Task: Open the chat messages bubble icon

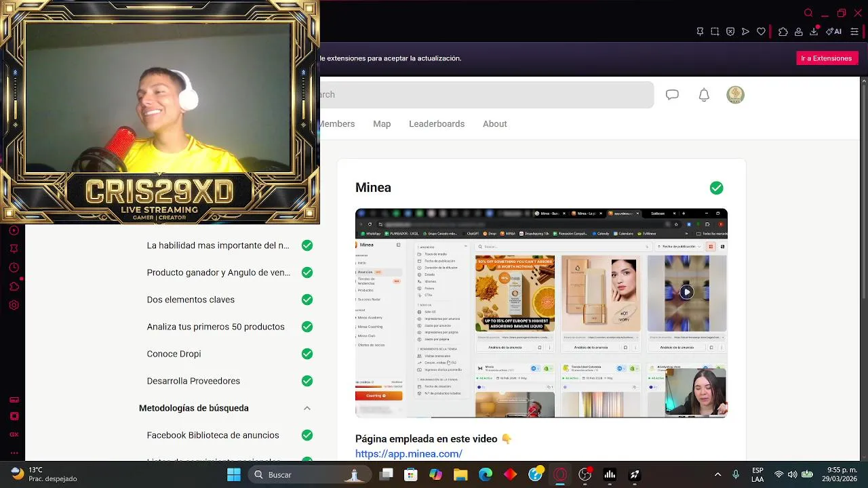Action: click(x=672, y=95)
